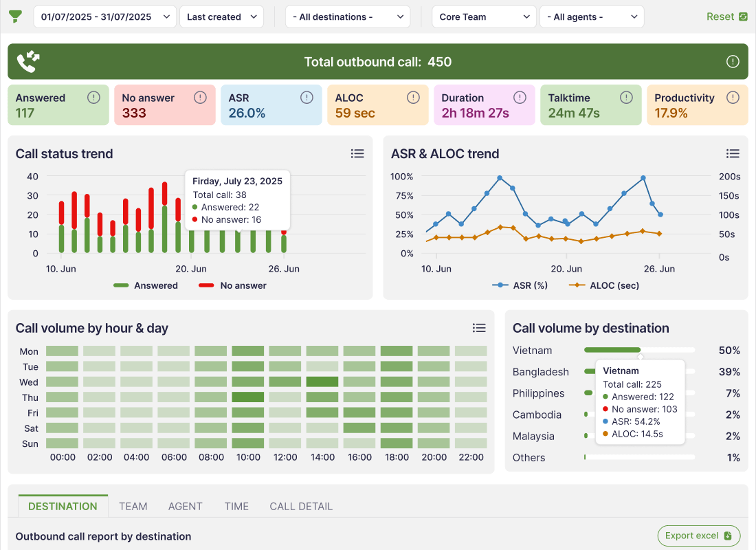Viewport: 756px width, 550px height.
Task: Expand the All destinations dropdown
Action: pos(347,16)
